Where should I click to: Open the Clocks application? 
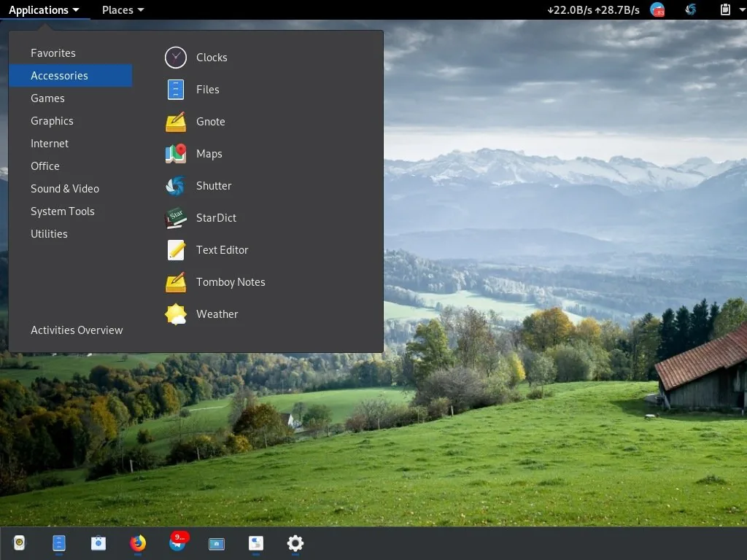[212, 57]
